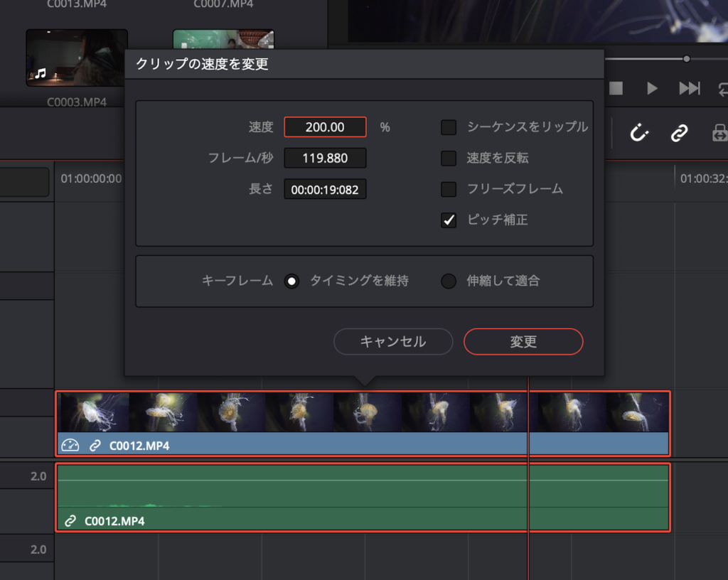Click the クリップの速度を変更 dialog title
Screen dimensions: 728x580
coord(202,64)
